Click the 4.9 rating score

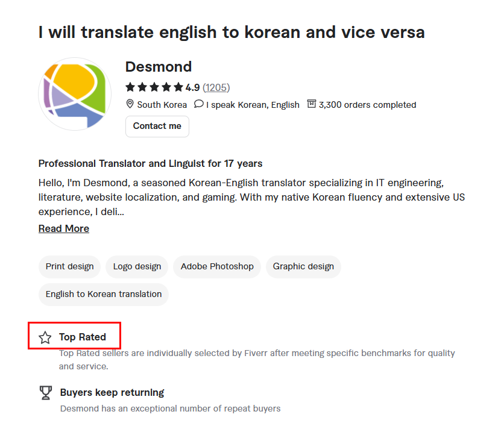193,87
